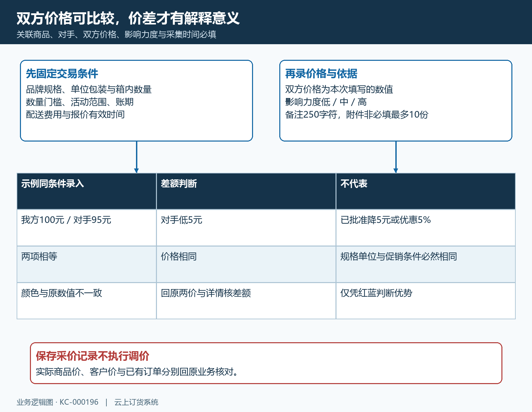Select the line 实际商品价、客户价与已有订单分别回原业务核对。
The width and height of the screenshot is (532, 412).
click(137, 372)
